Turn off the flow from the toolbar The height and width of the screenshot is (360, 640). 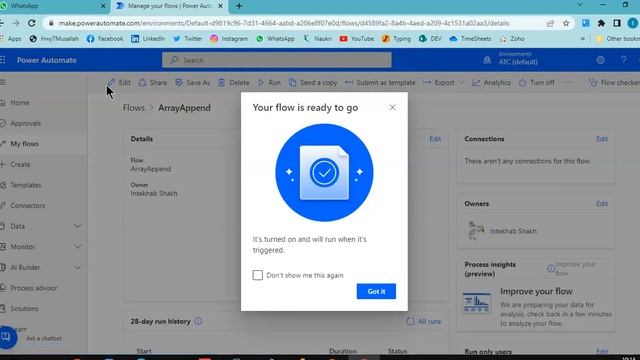pyautogui.click(x=536, y=82)
